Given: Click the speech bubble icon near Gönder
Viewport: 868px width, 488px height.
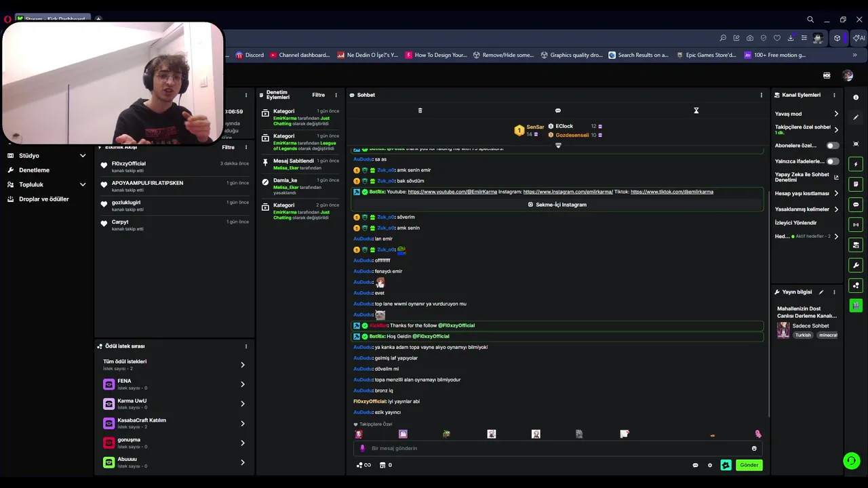Looking at the screenshot, I should tap(695, 465).
